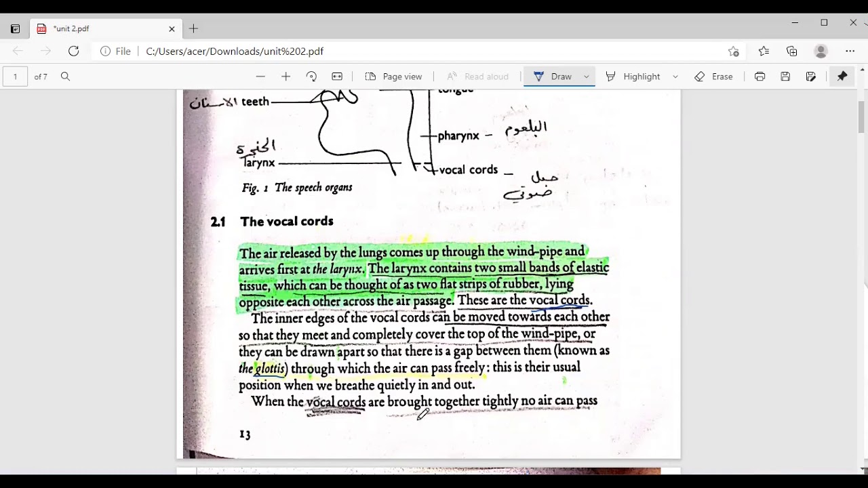Minimize the browser window
The image size is (868, 488).
pos(795,22)
